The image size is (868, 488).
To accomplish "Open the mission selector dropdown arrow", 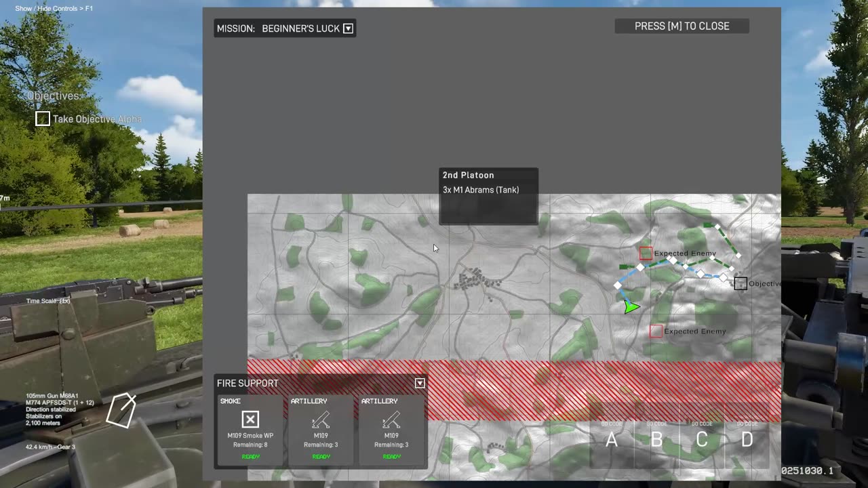I will pyautogui.click(x=348, y=28).
